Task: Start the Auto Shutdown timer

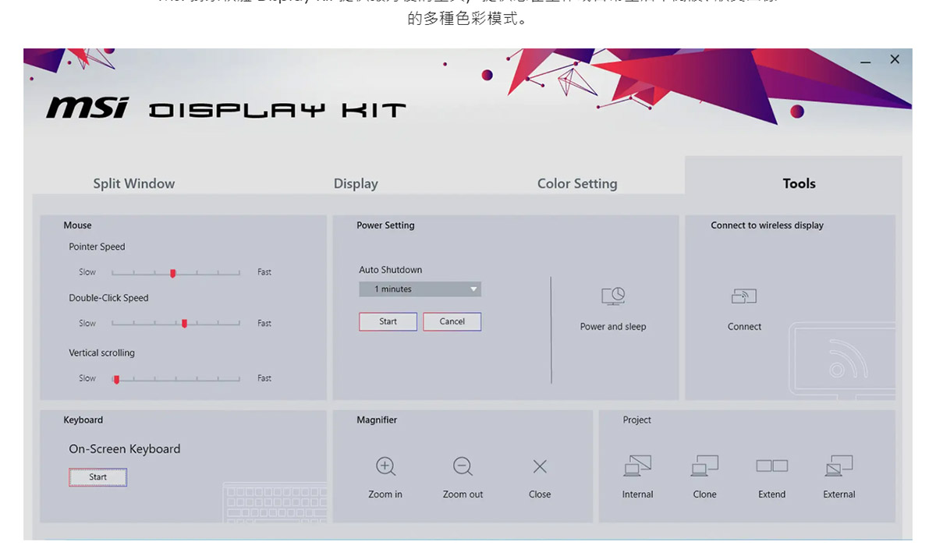Action: [388, 321]
